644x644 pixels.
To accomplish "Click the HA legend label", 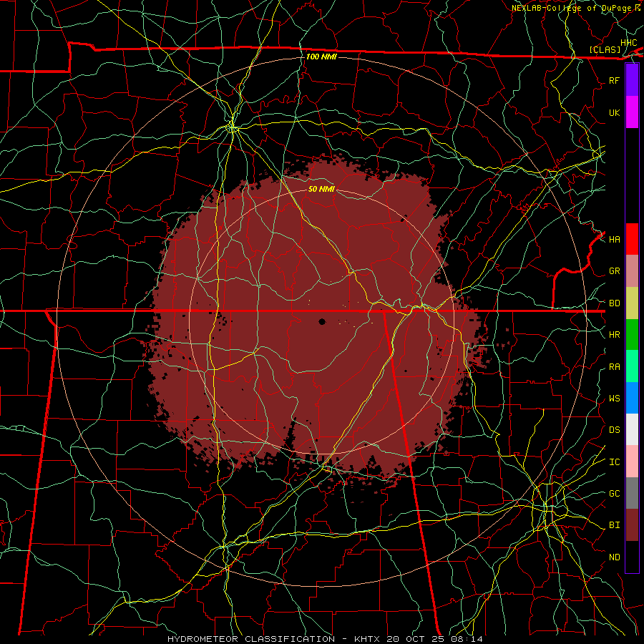I will pos(615,239).
